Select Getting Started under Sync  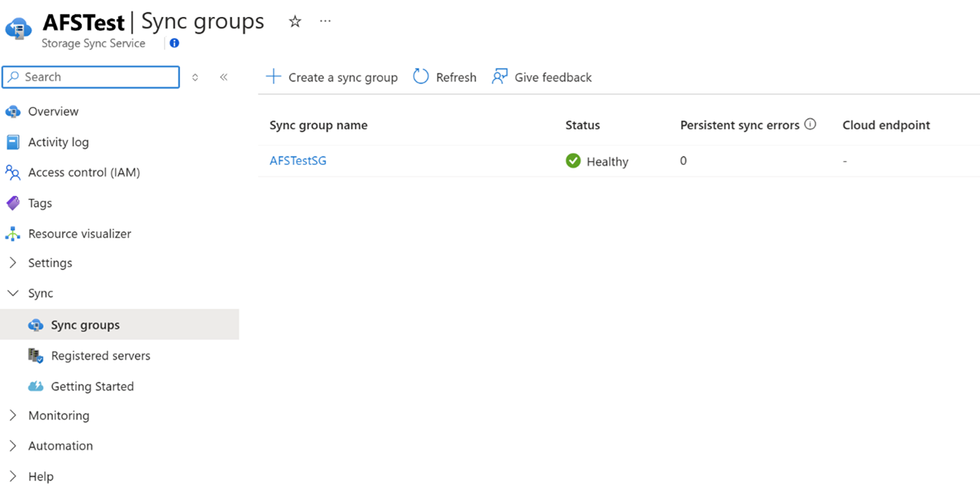coord(90,386)
